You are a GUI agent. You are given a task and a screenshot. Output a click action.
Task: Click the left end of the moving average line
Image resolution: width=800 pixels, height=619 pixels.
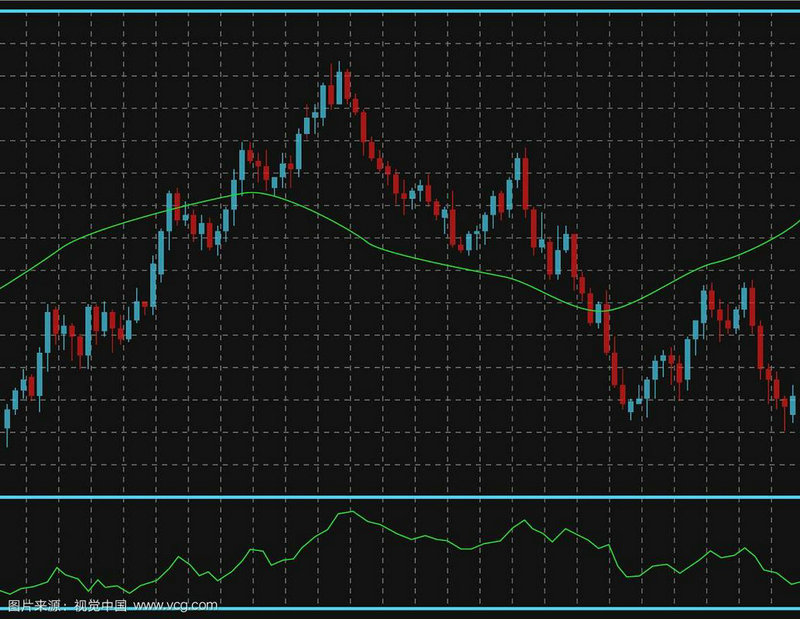[3, 287]
